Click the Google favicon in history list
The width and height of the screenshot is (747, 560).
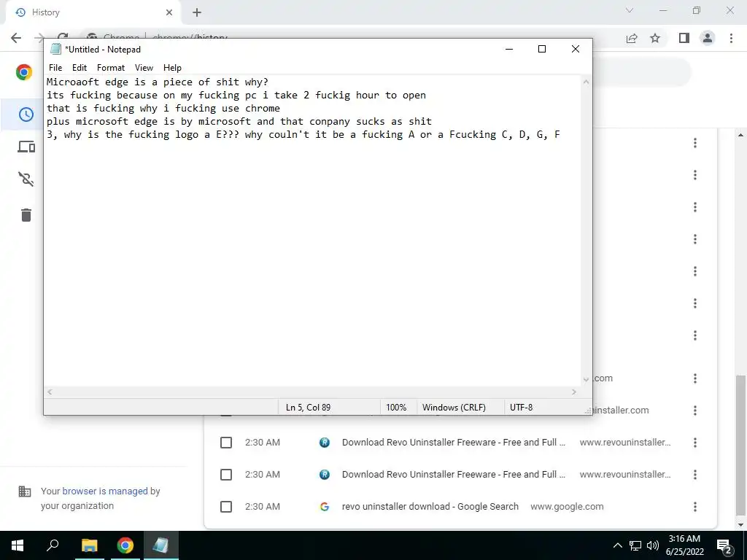(x=325, y=507)
